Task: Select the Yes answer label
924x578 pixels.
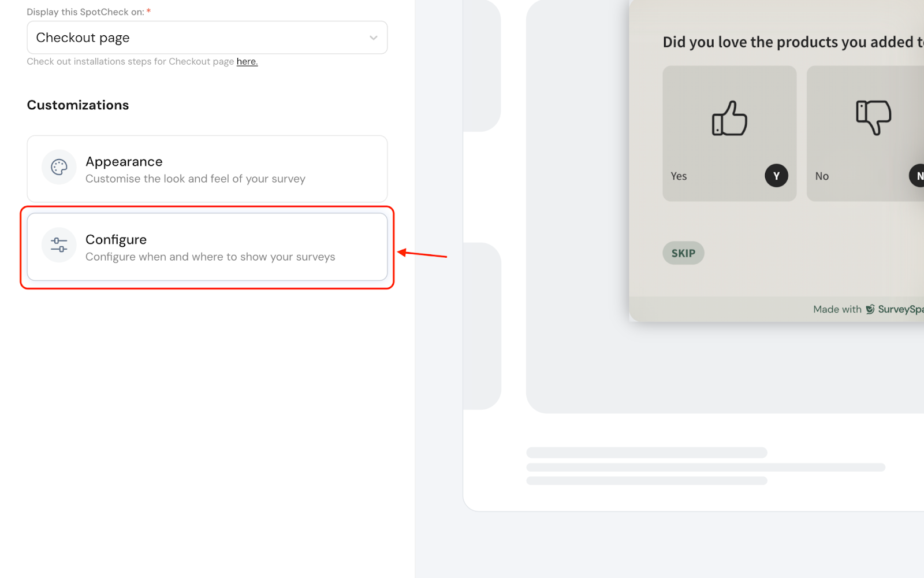Action: tap(679, 176)
